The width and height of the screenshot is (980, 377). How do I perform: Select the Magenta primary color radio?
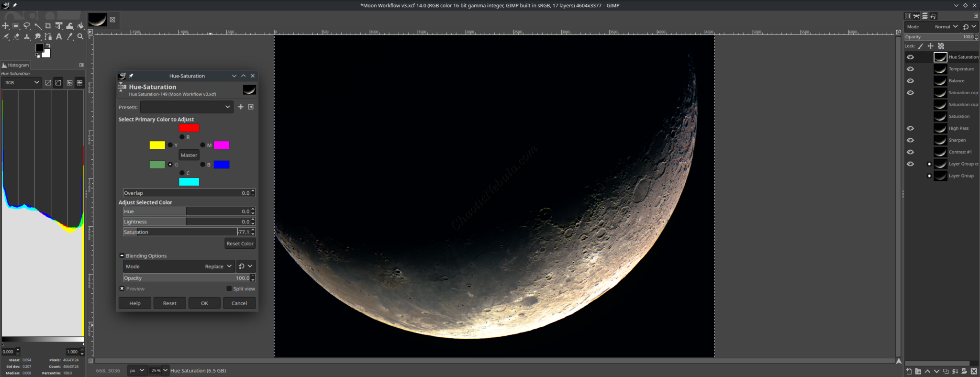click(x=202, y=145)
